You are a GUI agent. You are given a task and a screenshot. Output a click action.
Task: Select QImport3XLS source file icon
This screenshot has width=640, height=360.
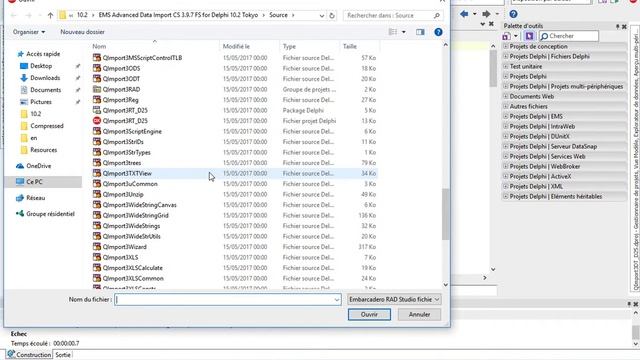coord(97,257)
